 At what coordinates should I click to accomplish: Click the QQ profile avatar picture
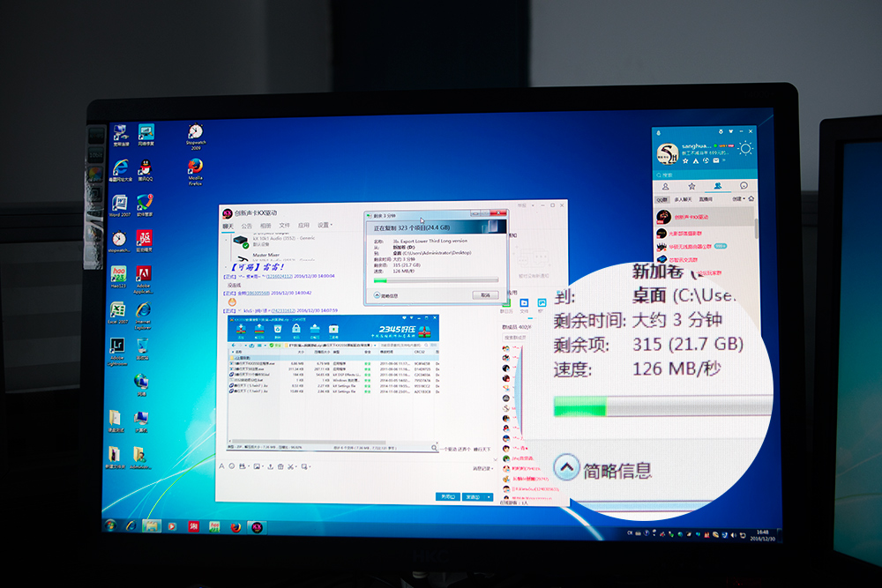point(667,153)
